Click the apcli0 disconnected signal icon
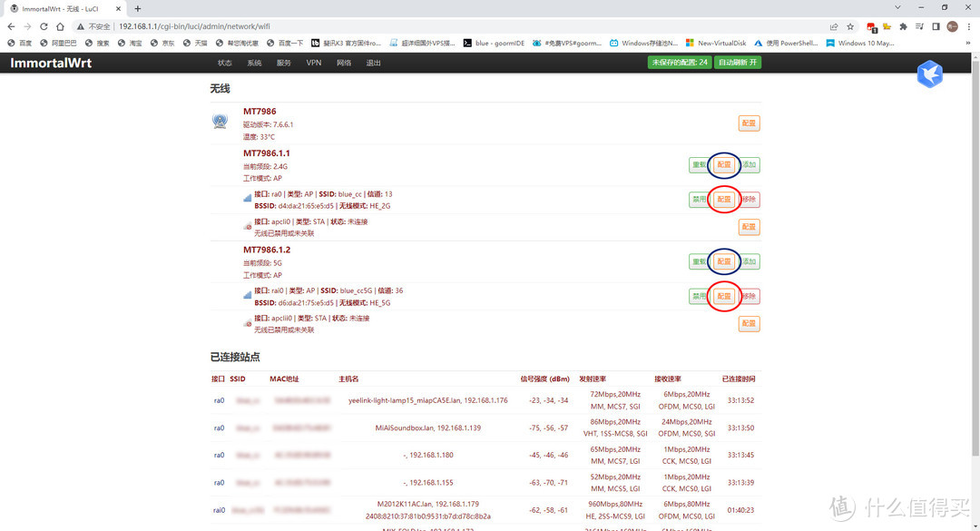 [x=247, y=226]
